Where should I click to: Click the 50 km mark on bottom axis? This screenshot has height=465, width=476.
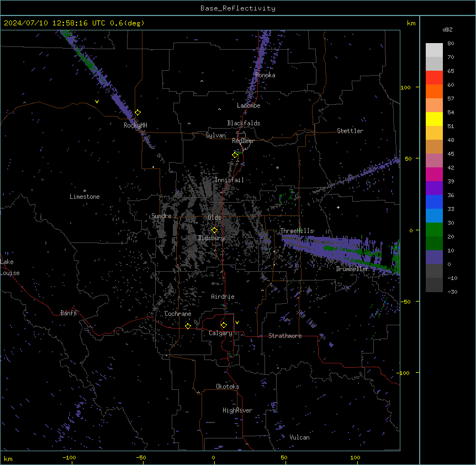point(284,457)
